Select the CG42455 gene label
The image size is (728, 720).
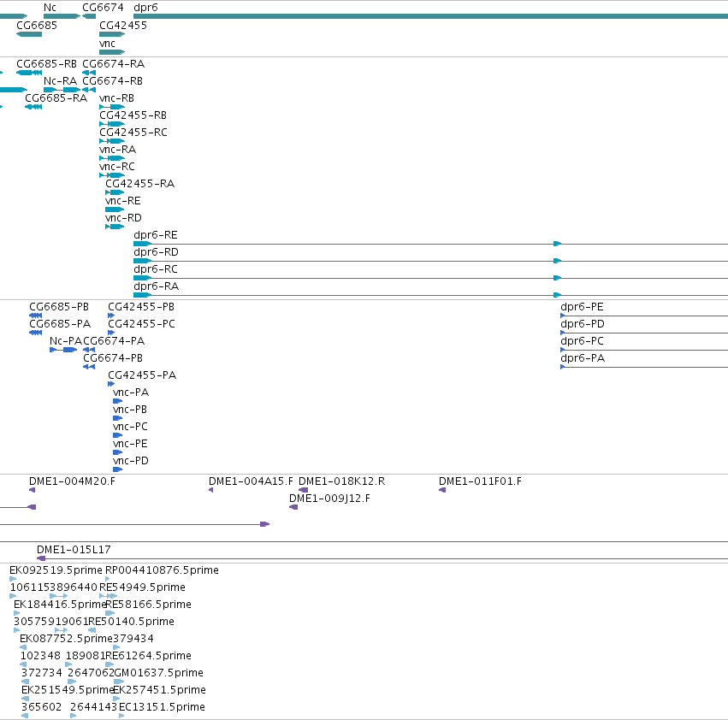pyautogui.click(x=123, y=26)
